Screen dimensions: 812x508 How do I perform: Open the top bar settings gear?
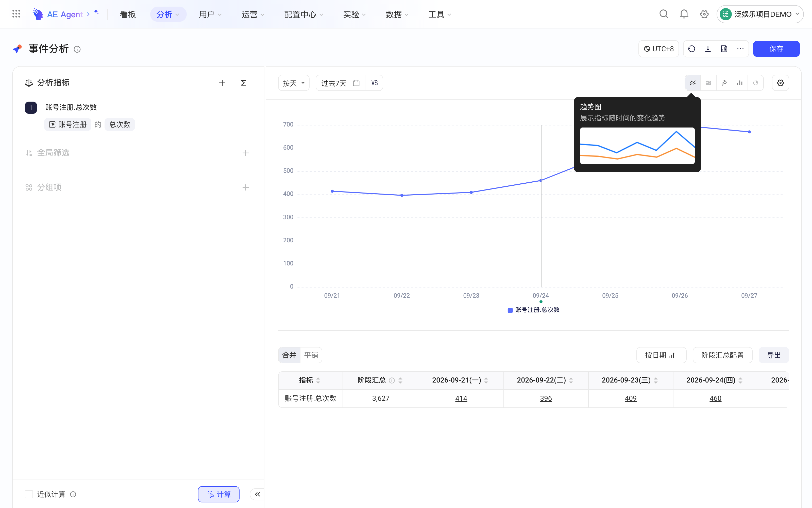coord(704,14)
